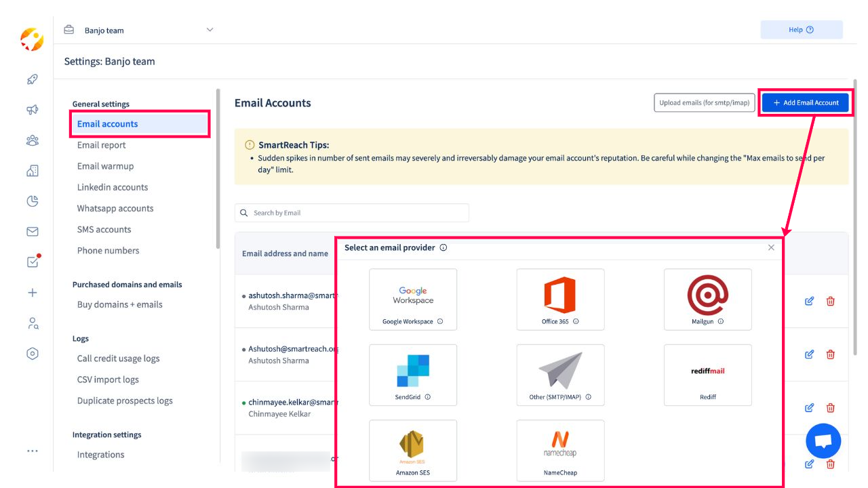Choose SendGrid provider card
The height and width of the screenshot is (488, 868).
[x=413, y=375]
